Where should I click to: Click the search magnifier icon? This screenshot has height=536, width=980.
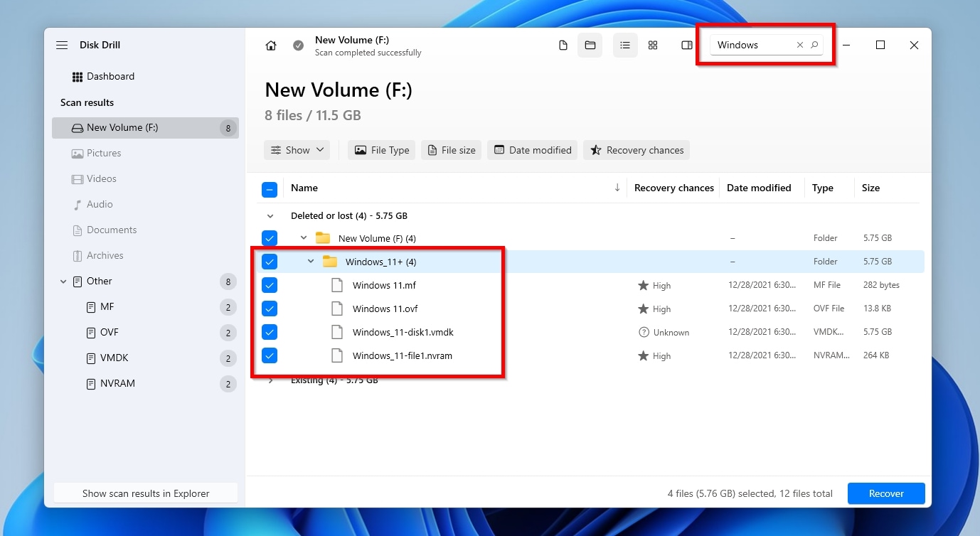pos(815,45)
